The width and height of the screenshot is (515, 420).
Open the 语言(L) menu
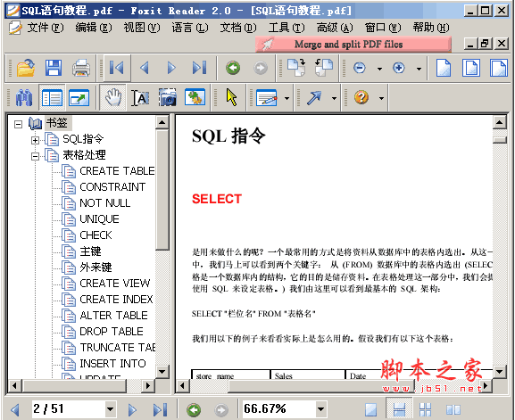pos(190,28)
